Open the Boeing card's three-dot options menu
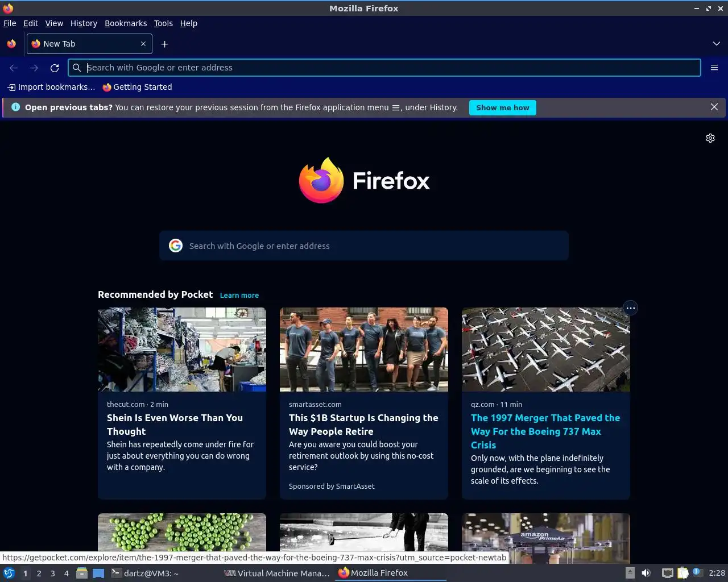The image size is (728, 582). tap(630, 308)
